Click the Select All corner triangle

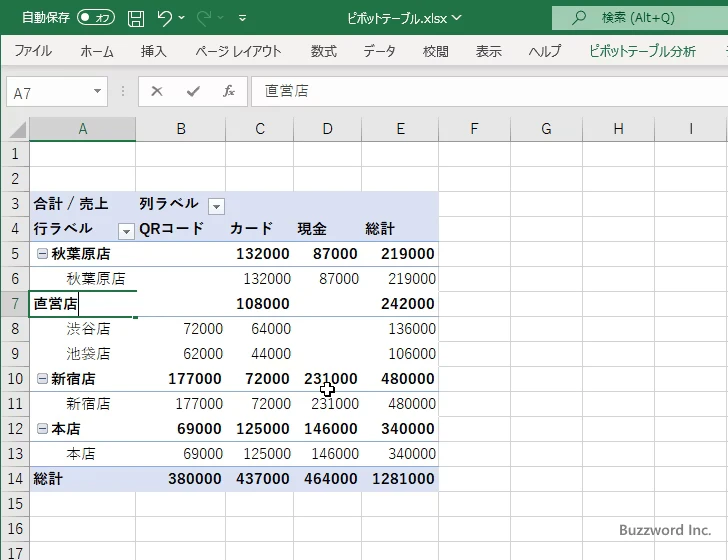coord(18,130)
